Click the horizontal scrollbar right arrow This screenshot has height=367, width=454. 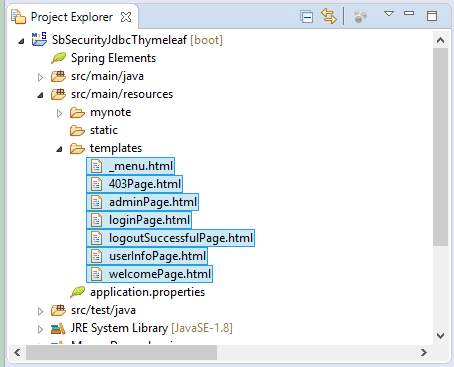click(x=424, y=352)
